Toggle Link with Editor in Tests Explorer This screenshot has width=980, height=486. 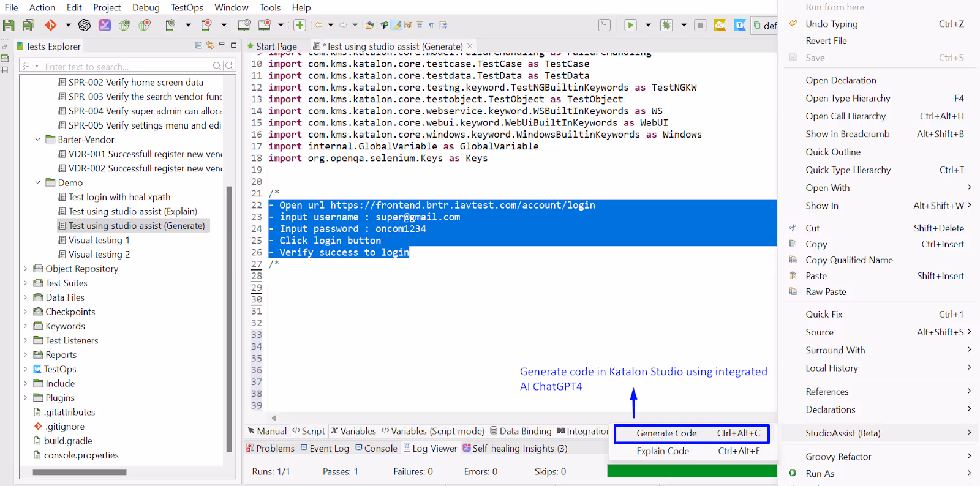(x=210, y=45)
